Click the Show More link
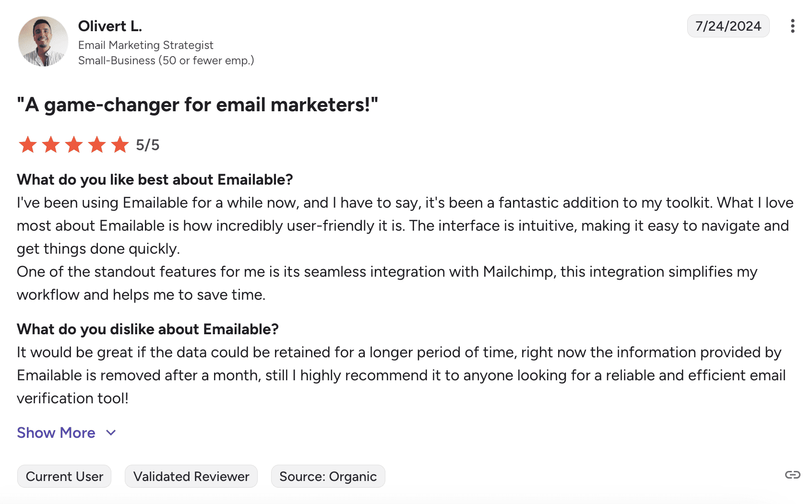This screenshot has height=504, width=812. (x=56, y=433)
